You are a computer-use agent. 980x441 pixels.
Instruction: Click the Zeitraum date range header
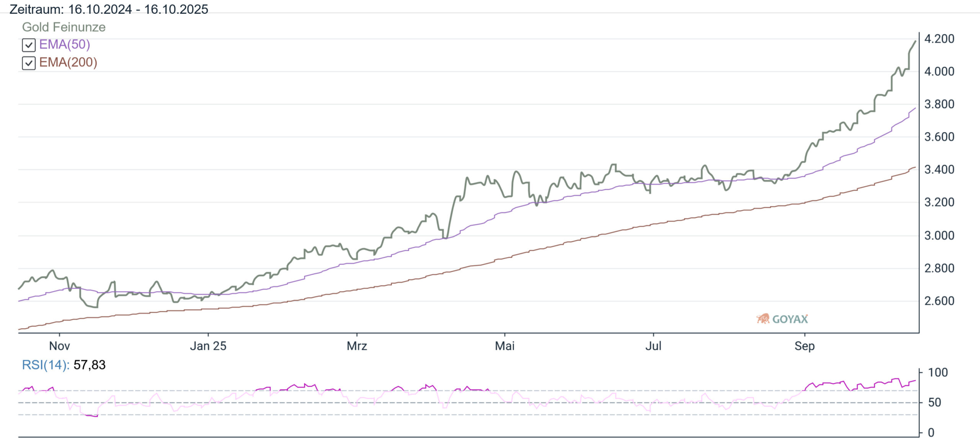pos(109,9)
